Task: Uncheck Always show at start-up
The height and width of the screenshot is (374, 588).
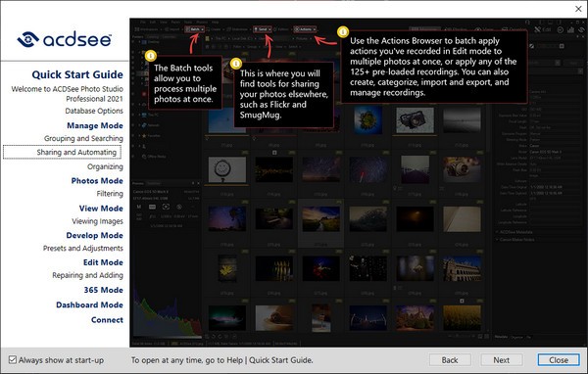Action: [13, 360]
